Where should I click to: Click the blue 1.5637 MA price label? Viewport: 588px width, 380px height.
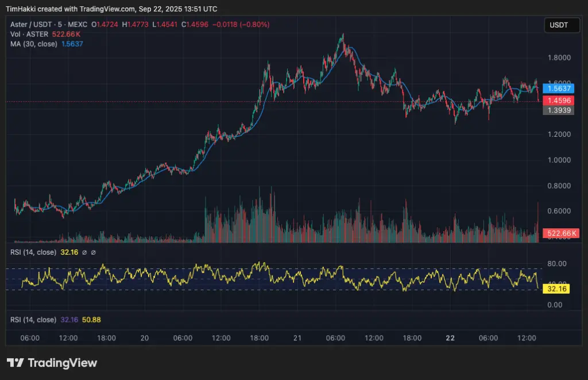click(x=559, y=88)
